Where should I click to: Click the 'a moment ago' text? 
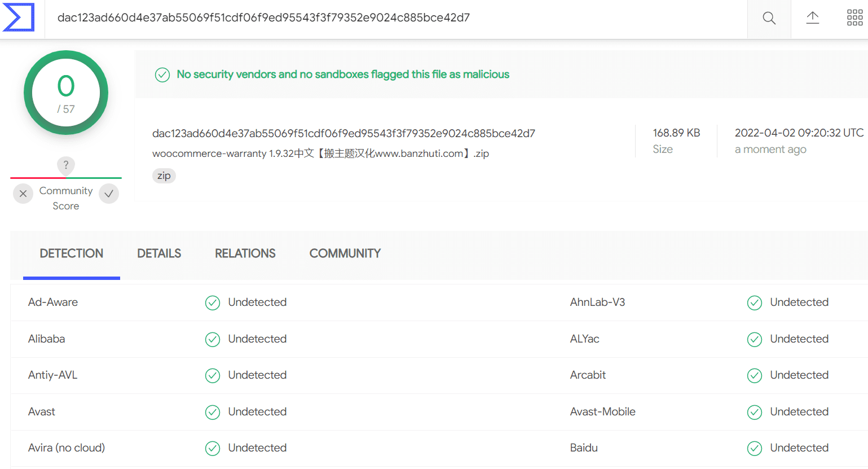point(770,149)
